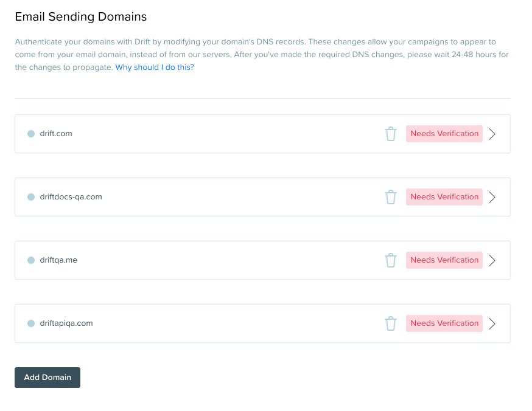Select Needs Verification badge on driftdocs-qa.com row
Viewport: 532px width, 411px height.
[444, 197]
